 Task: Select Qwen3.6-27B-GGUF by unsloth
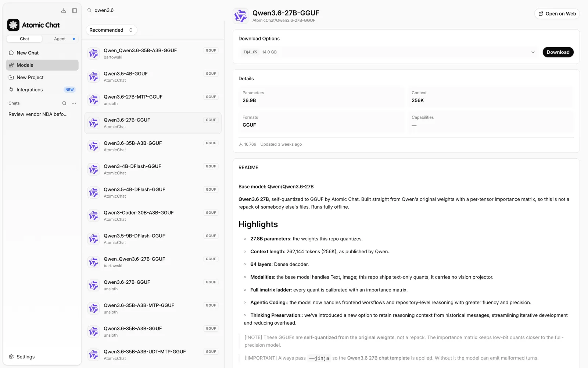tap(153, 285)
